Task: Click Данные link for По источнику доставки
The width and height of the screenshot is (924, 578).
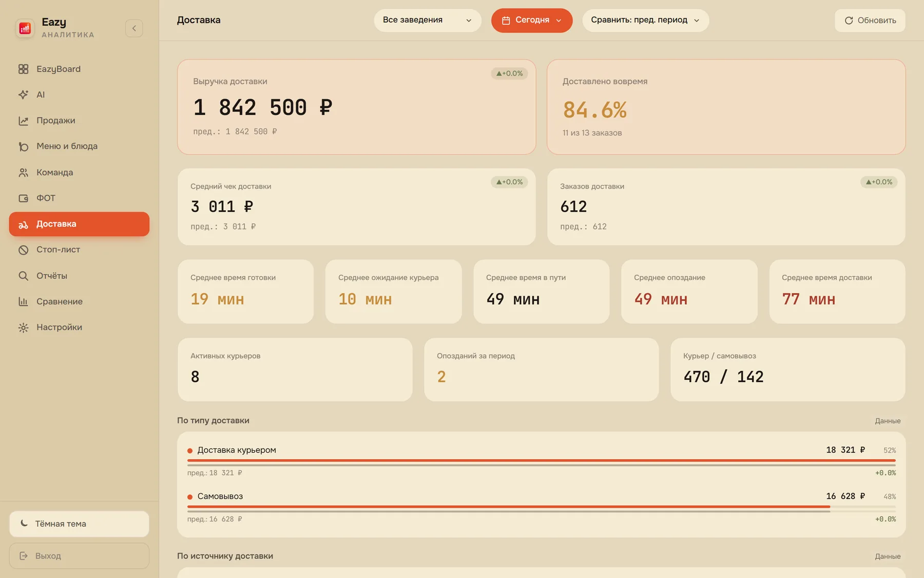Action: click(x=888, y=556)
